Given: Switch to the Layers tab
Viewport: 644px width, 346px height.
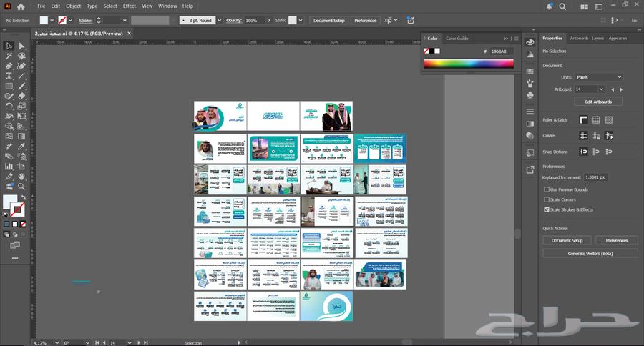Looking at the screenshot, I should pyautogui.click(x=597, y=38).
